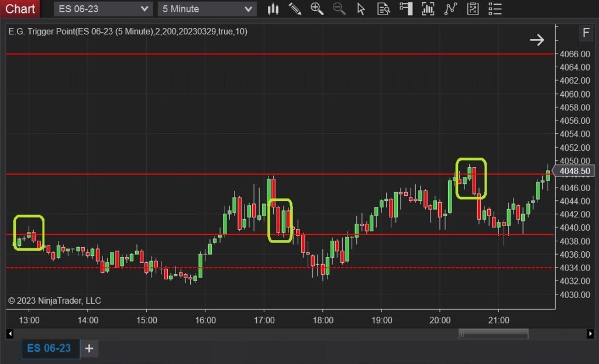Click the zoom out magnifier
Viewport: 599px width, 364px height.
pos(339,9)
